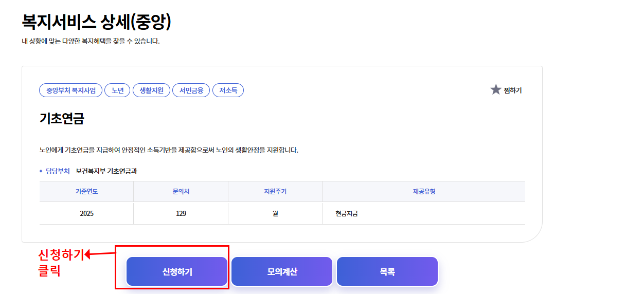The image size is (644, 294).
Task: Click the 제공유형 column header
Action: (424, 192)
